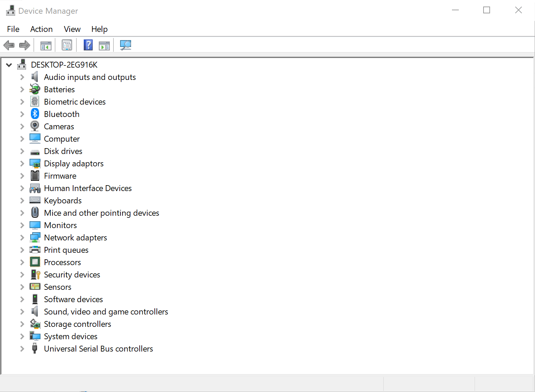Viewport: 535px width, 392px height.
Task: Click the Network adapters icon
Action: 35,237
